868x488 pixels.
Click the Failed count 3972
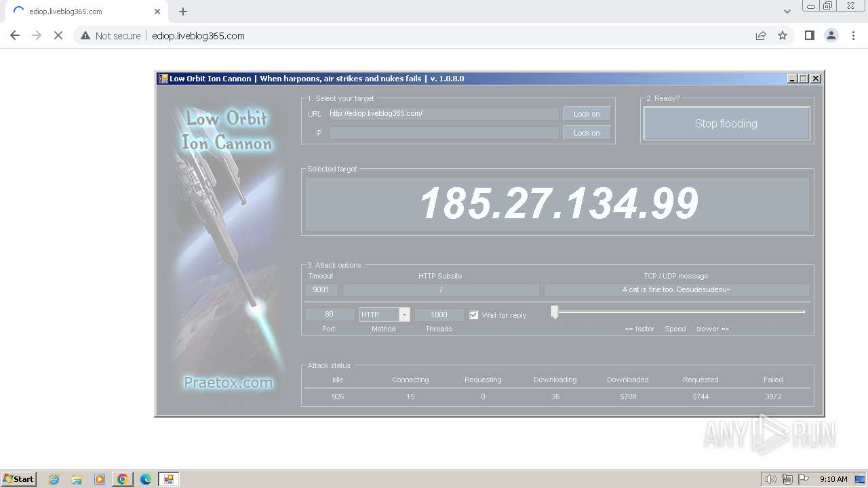click(x=773, y=396)
